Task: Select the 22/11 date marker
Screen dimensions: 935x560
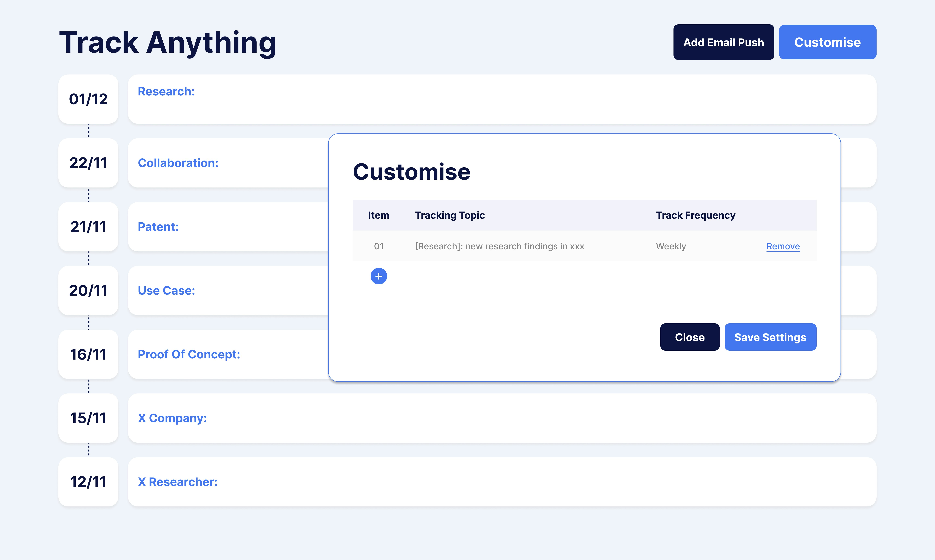Action: [88, 163]
